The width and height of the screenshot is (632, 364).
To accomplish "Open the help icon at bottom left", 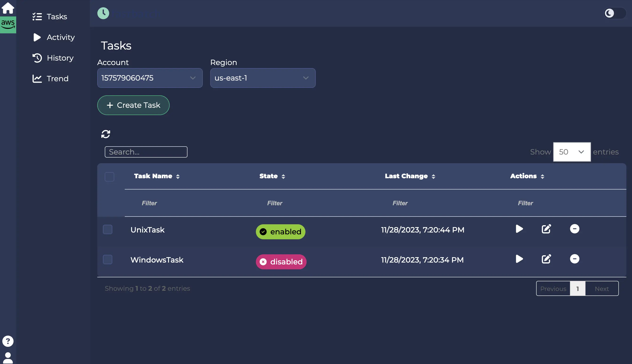I will click(8, 341).
